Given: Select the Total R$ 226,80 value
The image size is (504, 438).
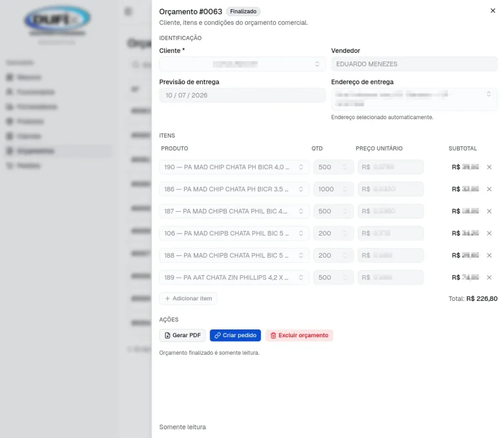Looking at the screenshot, I should [x=482, y=299].
